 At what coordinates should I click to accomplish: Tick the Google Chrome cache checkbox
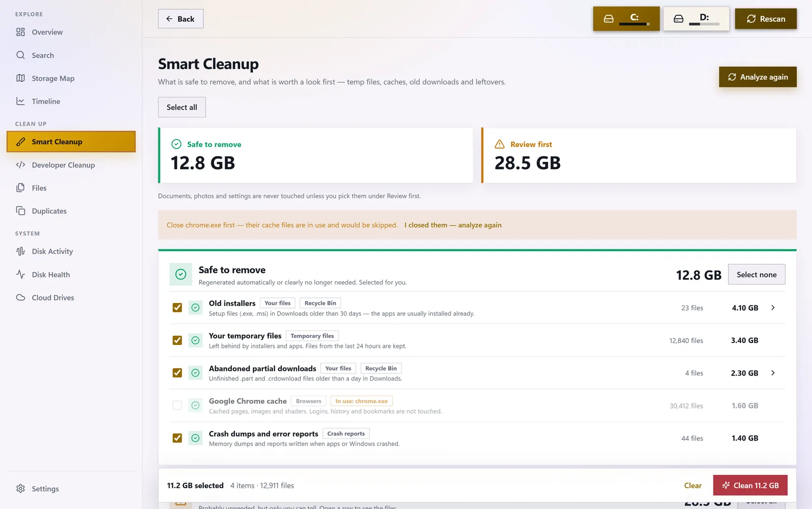[177, 405]
